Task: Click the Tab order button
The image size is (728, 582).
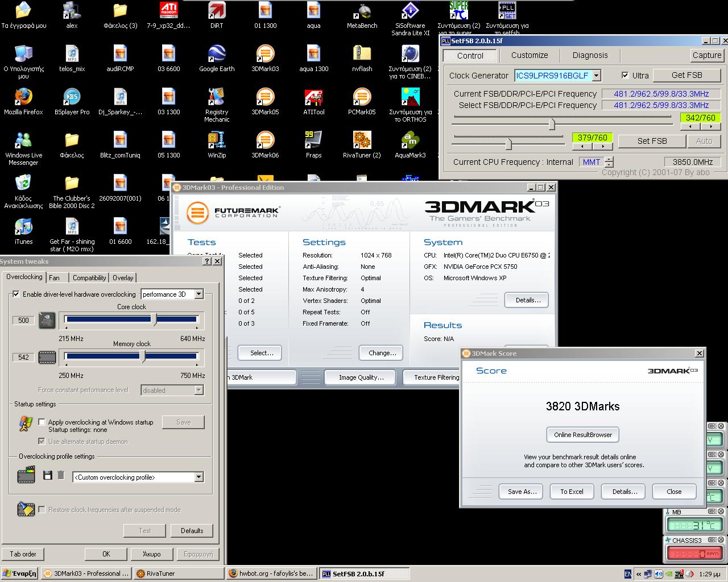Action: pos(23,554)
